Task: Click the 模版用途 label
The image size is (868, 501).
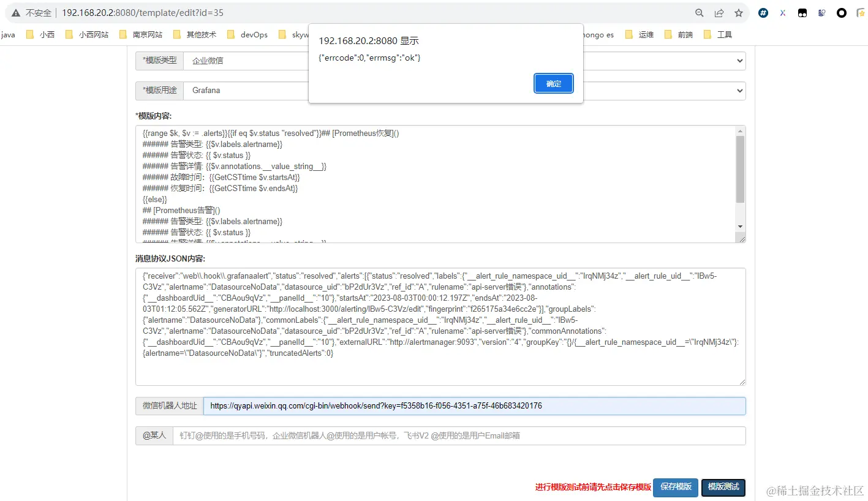Action: point(159,91)
